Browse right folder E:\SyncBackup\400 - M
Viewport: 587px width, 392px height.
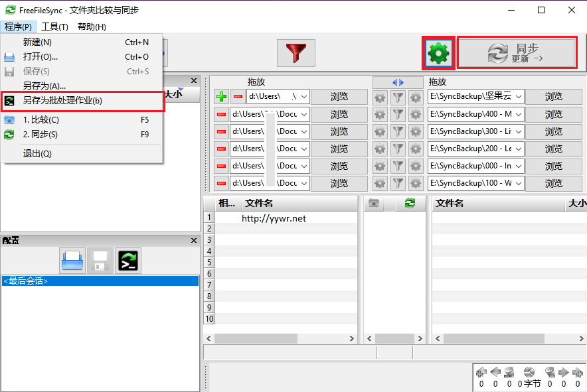pos(554,114)
